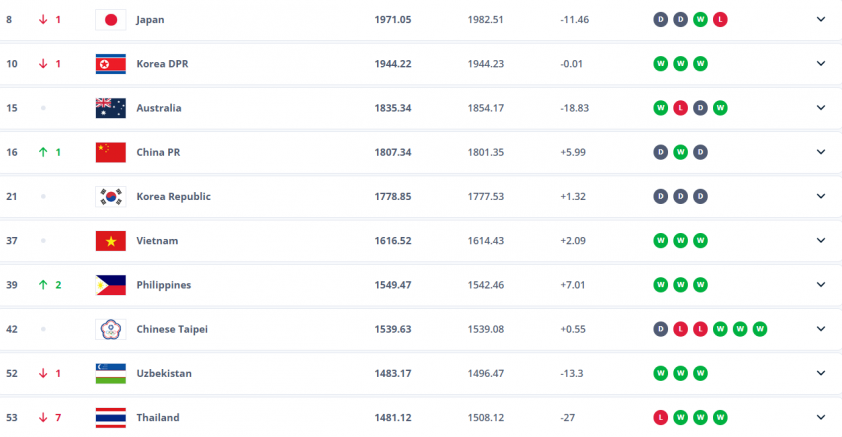
Task: Click the Chinese Taipei emblem icon
Action: point(111,329)
